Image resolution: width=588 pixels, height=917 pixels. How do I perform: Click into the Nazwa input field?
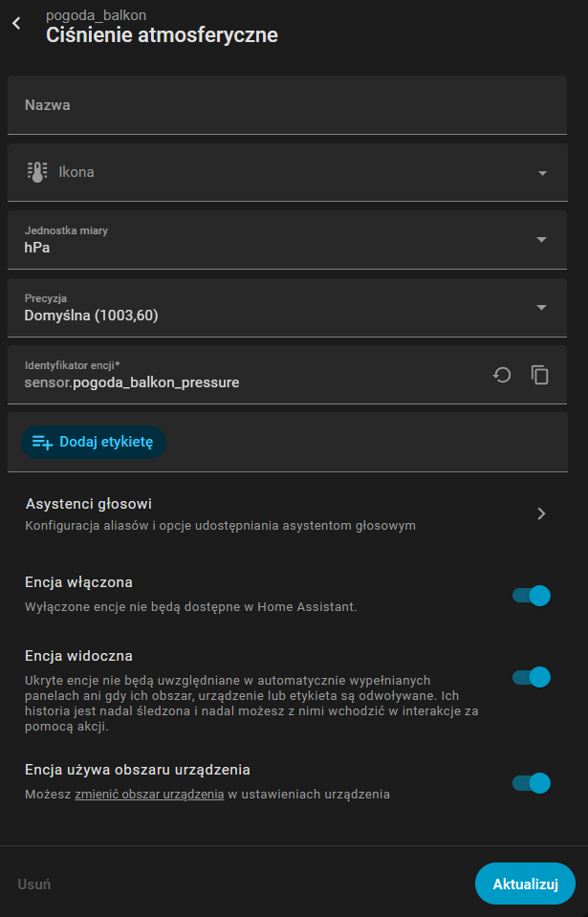click(x=287, y=105)
